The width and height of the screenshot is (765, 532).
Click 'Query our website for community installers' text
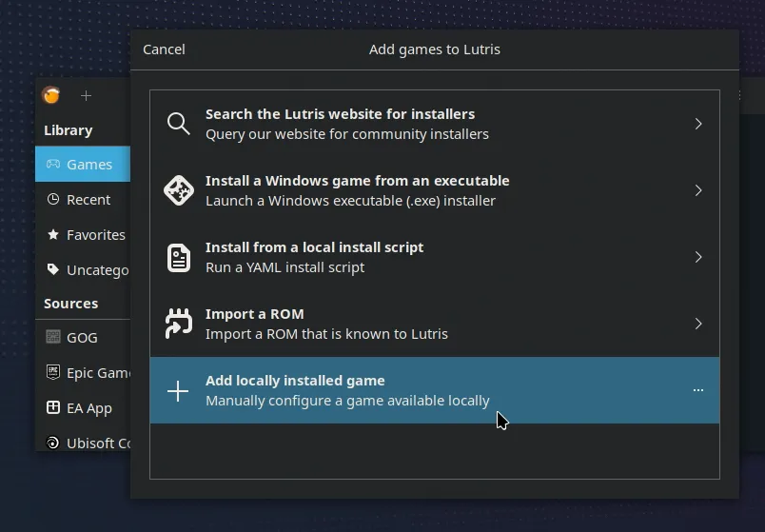(347, 134)
